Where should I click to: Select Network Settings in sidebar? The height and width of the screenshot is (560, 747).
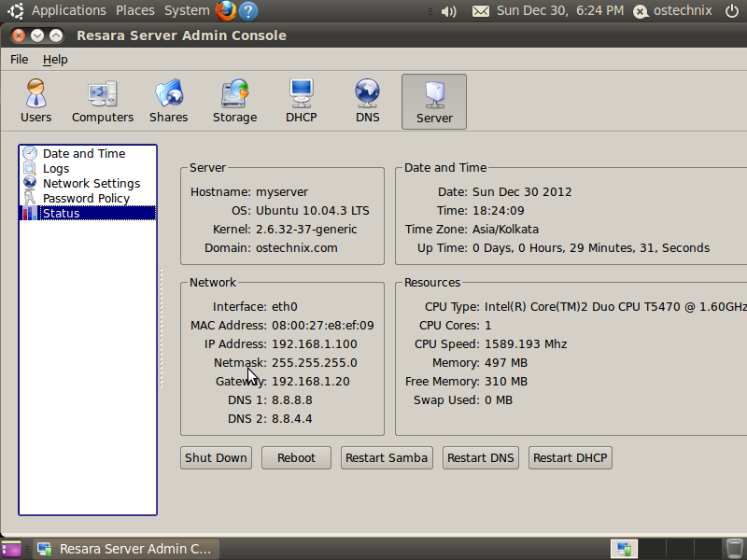point(91,184)
